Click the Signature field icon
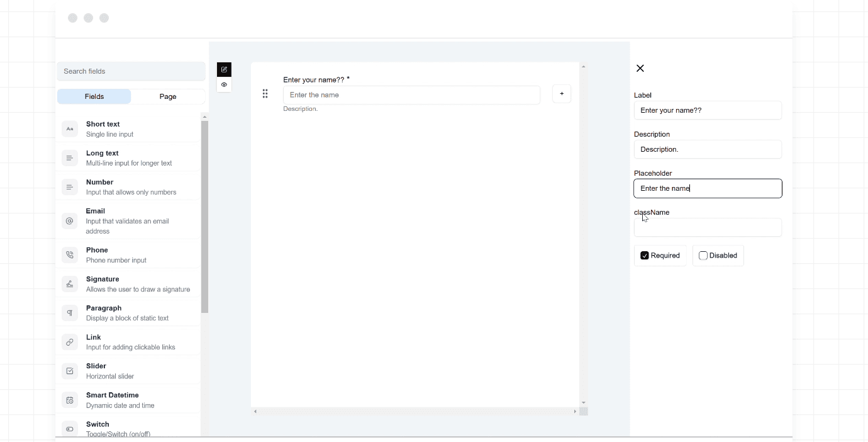 click(70, 284)
